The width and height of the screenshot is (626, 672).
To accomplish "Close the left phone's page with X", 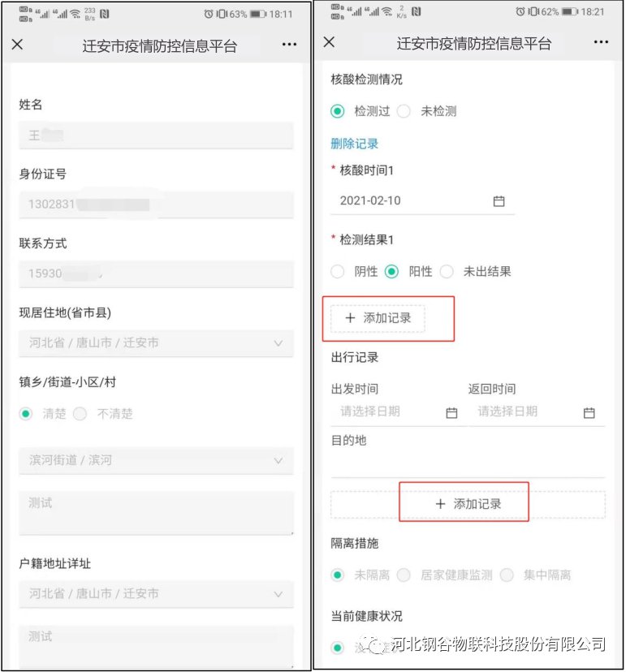I will 17,45.
